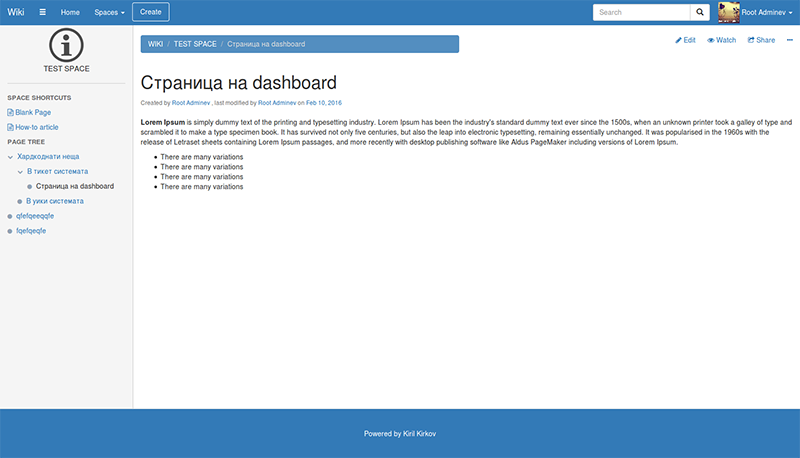Collapse the В тикет системата tree node

[21, 172]
